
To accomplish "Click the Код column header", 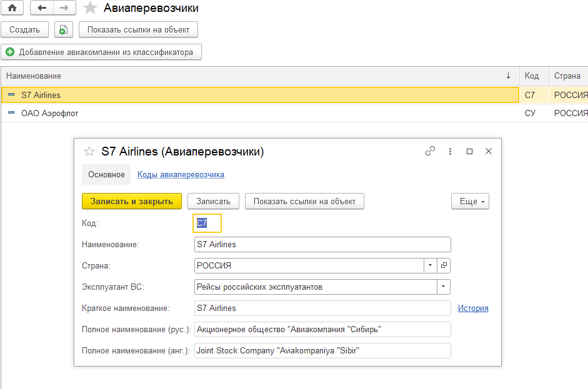I will 534,76.
